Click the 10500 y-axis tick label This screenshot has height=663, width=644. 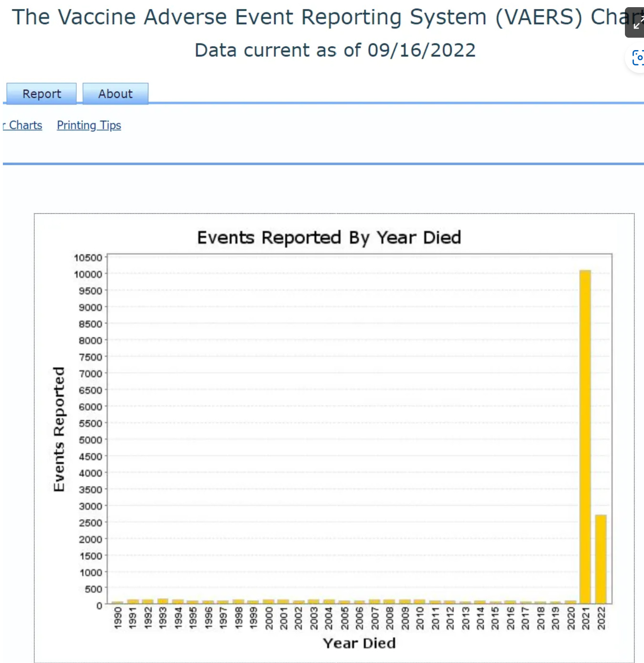tap(88, 258)
